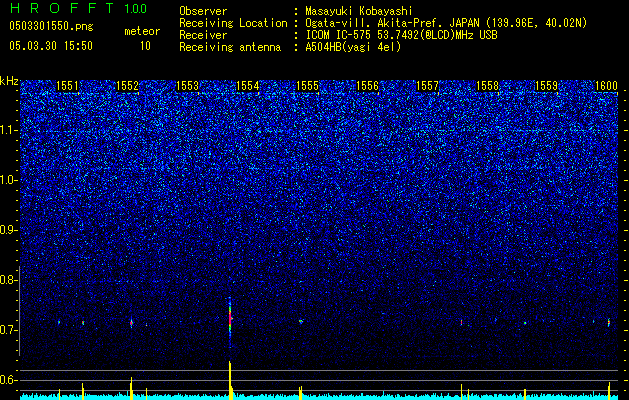The image size is (629, 400).
Task: Select the 1.1 frequency axis label
Action: pyautogui.click(x=8, y=130)
